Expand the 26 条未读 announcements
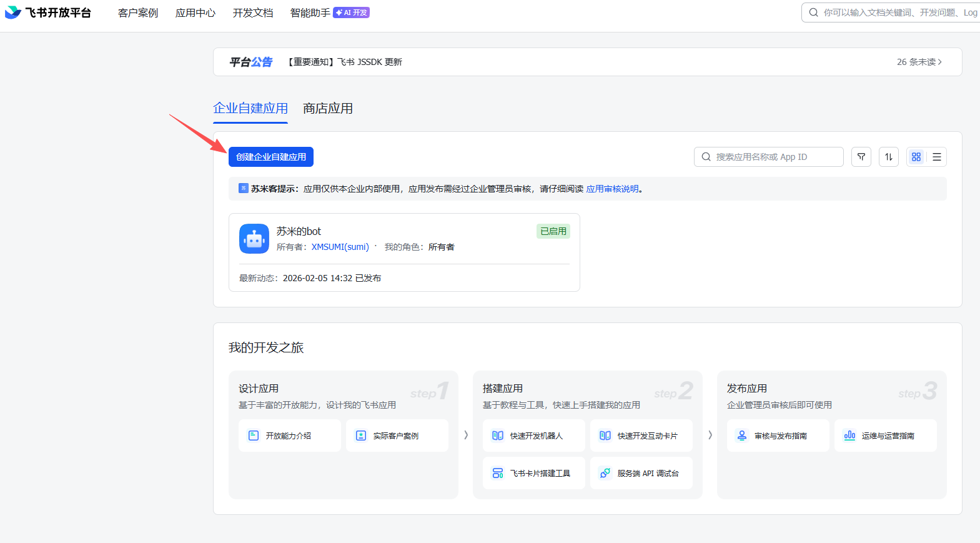Image resolution: width=980 pixels, height=543 pixels. [x=919, y=62]
